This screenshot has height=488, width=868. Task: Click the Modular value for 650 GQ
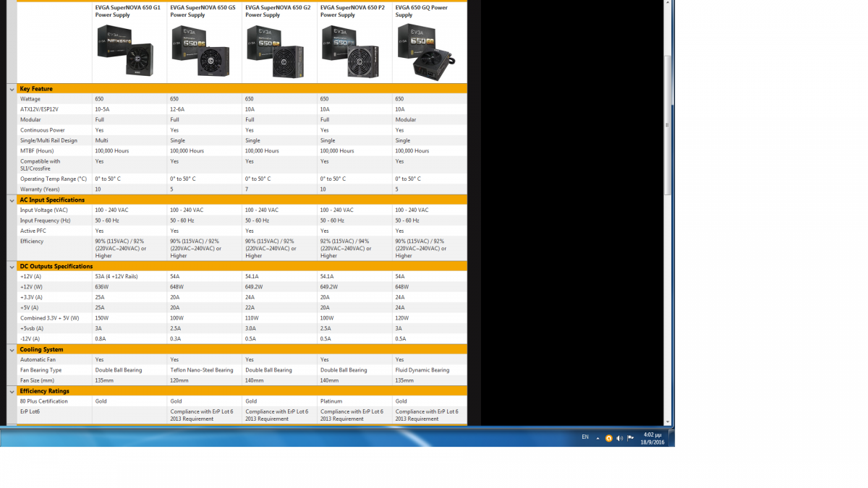(406, 120)
